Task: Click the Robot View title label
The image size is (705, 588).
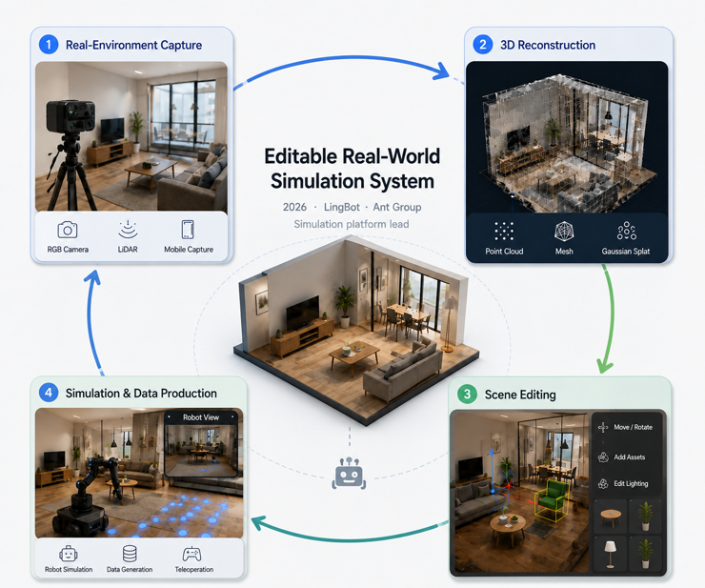Action: (201, 417)
